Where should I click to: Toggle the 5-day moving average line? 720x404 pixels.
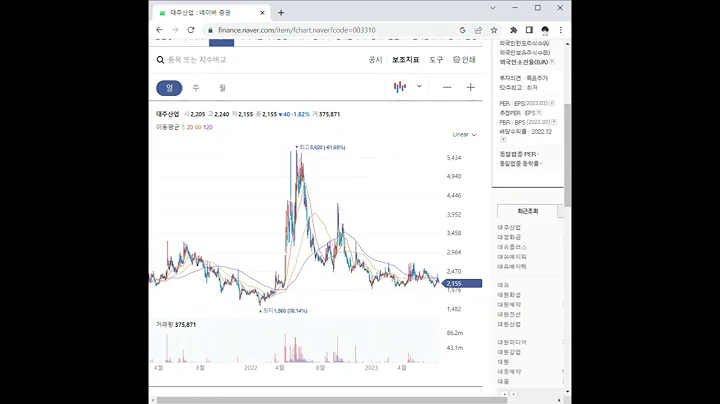click(x=183, y=127)
